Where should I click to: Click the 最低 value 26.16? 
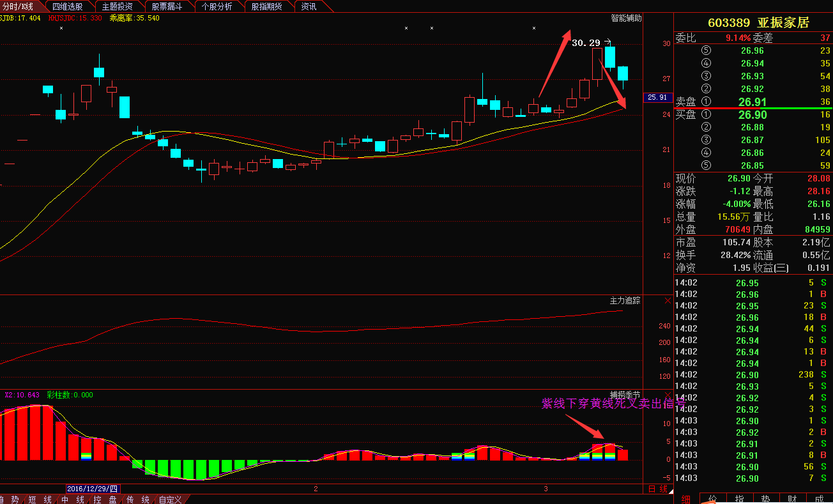[x=818, y=204]
